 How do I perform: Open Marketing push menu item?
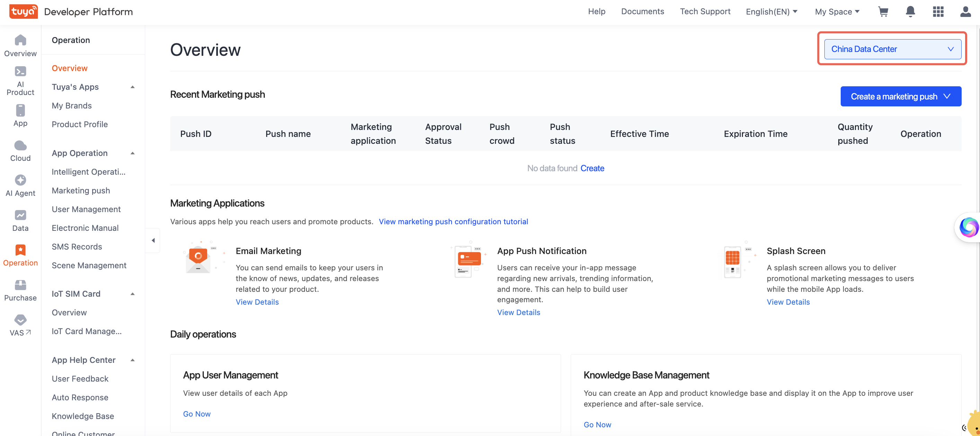coord(81,190)
